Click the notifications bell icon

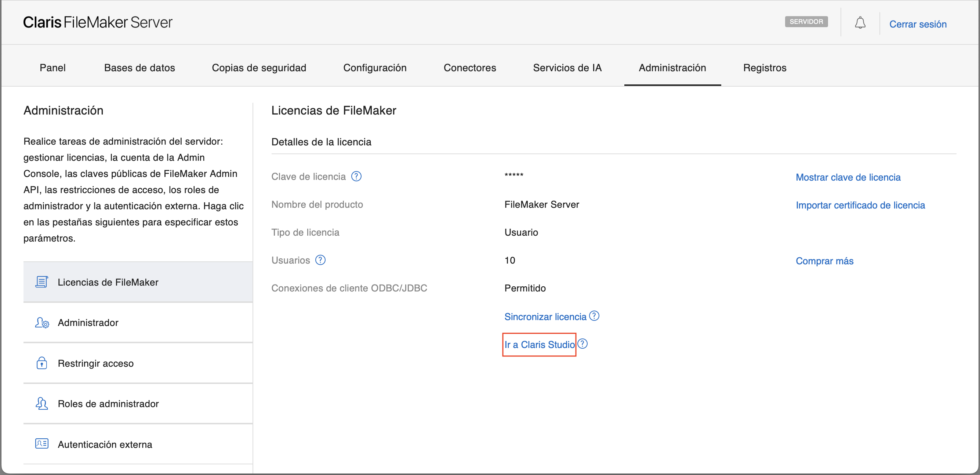[x=860, y=23]
